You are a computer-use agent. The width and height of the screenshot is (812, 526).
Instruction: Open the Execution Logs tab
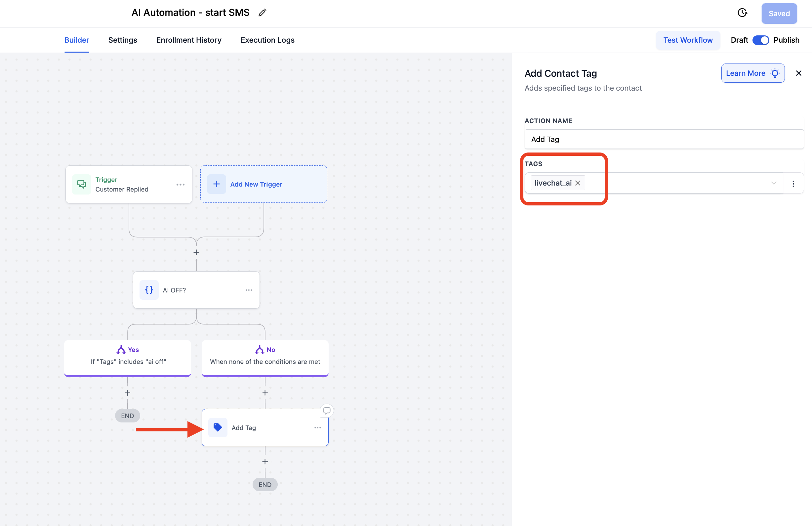tap(267, 40)
